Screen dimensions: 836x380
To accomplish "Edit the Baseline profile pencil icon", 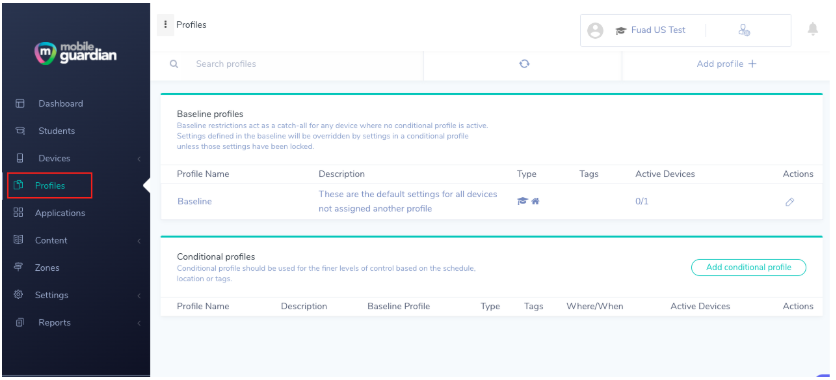I will [x=790, y=202].
